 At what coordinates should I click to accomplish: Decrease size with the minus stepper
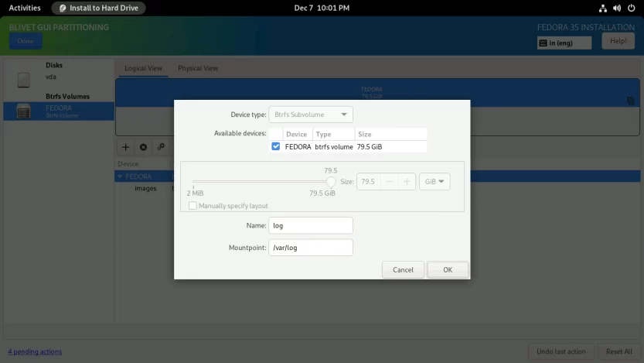click(390, 181)
